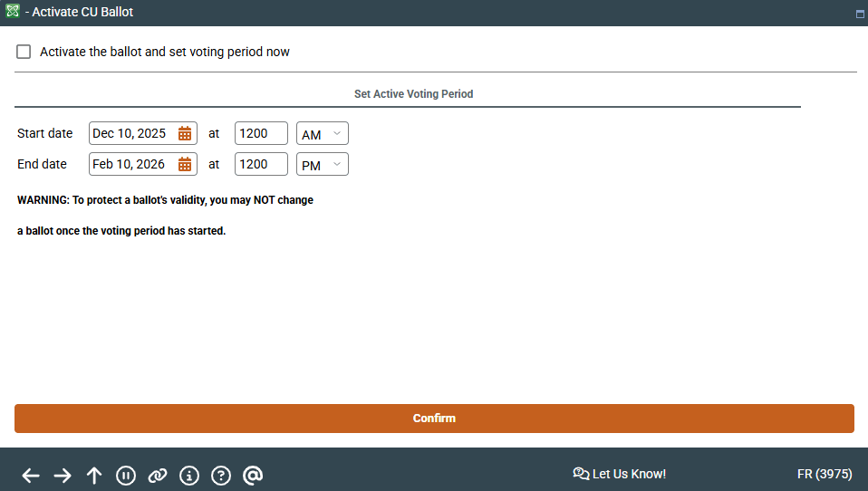Screen dimensions: 868x491
Task: Open help via question mark icon
Action: (220, 476)
